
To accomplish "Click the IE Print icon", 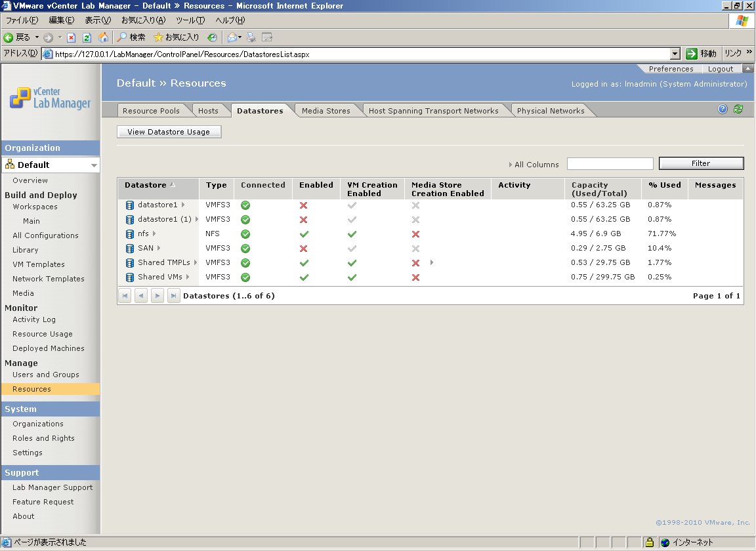I will coord(251,37).
